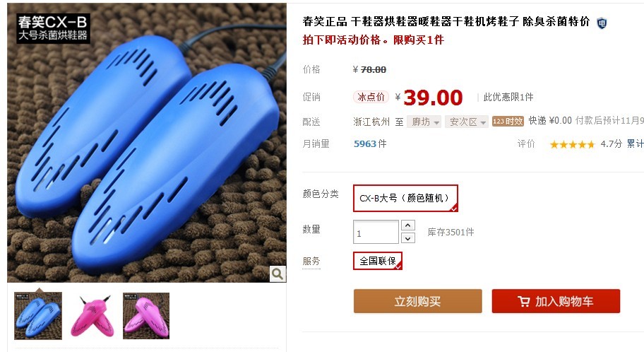The image size is (644, 352).
Task: Click the blue shield badge beside title
Action: (x=602, y=23)
